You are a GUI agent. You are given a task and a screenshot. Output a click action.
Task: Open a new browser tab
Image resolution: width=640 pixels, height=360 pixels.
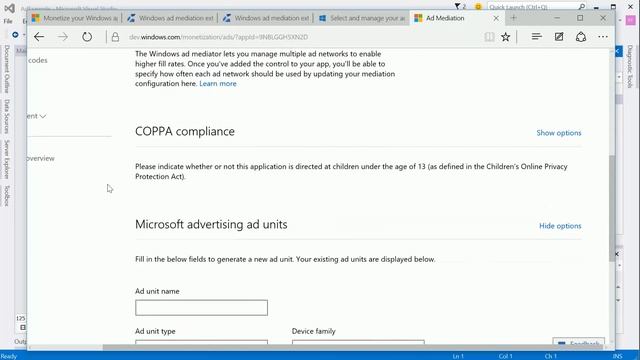513,18
